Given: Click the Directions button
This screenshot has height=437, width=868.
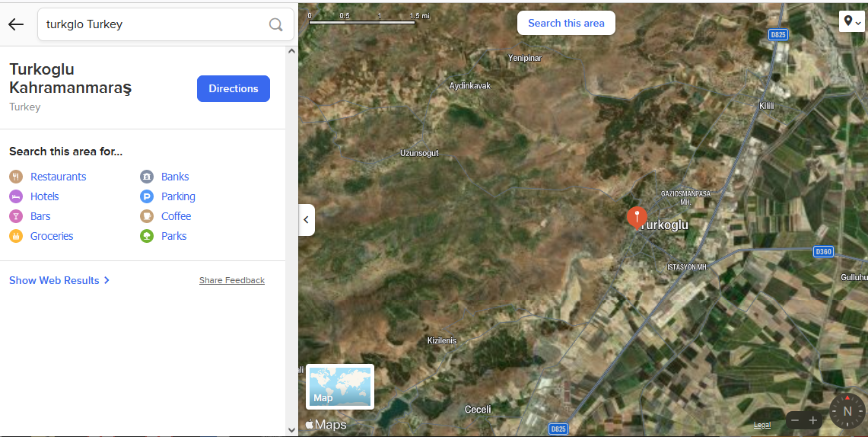Looking at the screenshot, I should (x=234, y=88).
